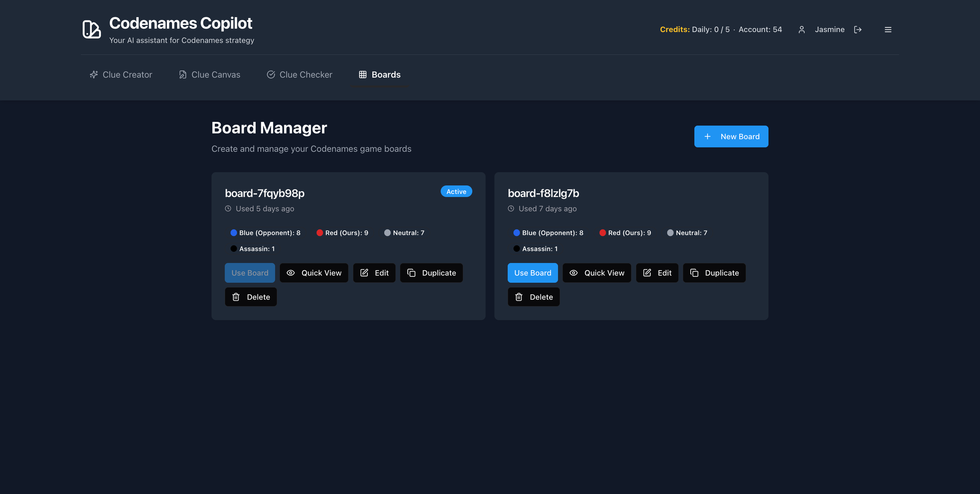Duplicate board-f8lzlg7b
Screen dimensions: 980x494
point(714,273)
